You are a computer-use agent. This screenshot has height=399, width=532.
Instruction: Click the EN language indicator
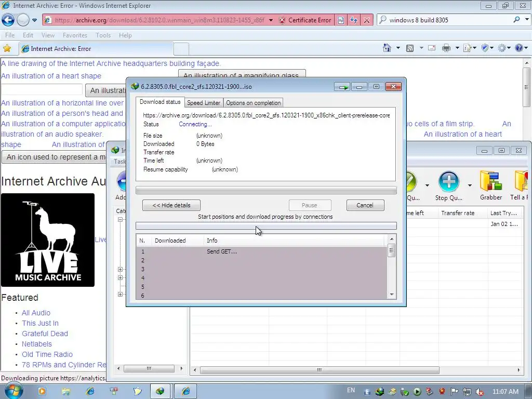point(351,390)
